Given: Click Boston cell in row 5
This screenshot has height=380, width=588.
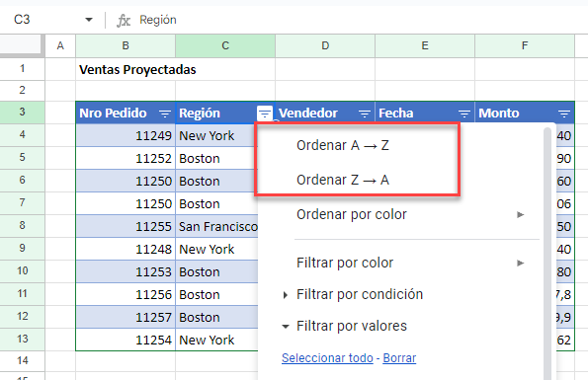Looking at the screenshot, I should (215, 158).
